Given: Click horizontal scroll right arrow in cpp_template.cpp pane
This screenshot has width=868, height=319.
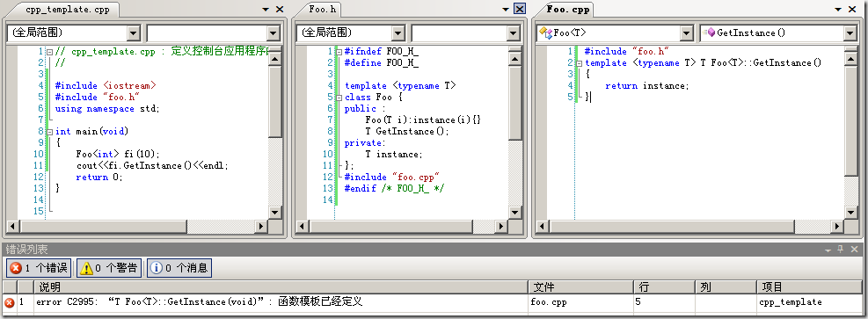Looking at the screenshot, I should click(x=262, y=226).
